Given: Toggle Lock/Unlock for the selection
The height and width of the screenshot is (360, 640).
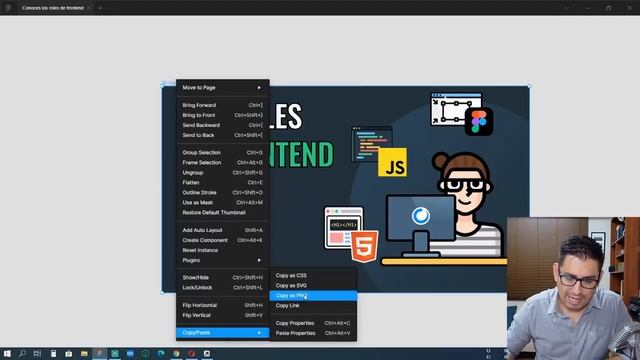Looking at the screenshot, I should pyautogui.click(x=222, y=287).
